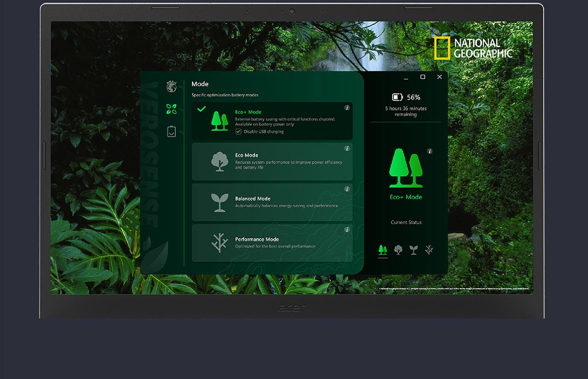588x379 pixels.
Task: Select the Eco Mode card
Action: click(272, 161)
